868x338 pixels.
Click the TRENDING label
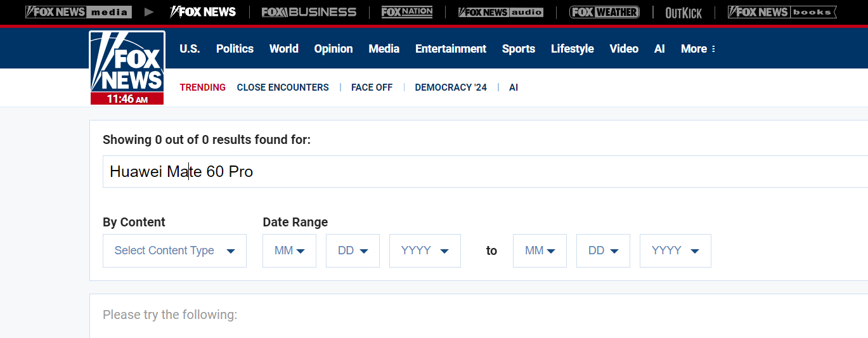(202, 88)
